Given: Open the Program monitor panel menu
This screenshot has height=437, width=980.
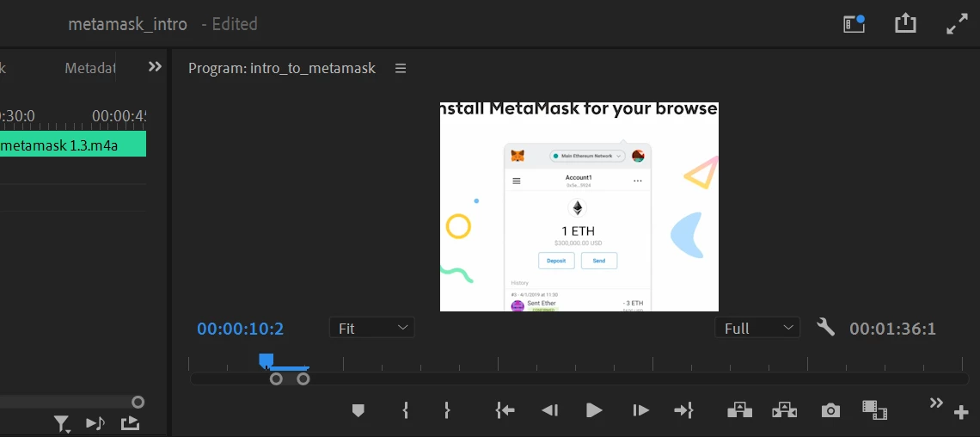Looking at the screenshot, I should point(401,68).
